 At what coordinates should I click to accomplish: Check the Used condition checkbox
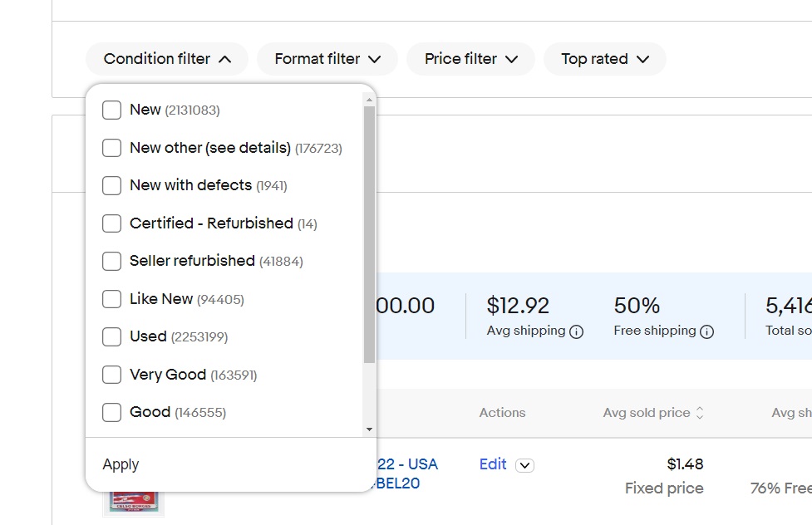pyautogui.click(x=112, y=336)
